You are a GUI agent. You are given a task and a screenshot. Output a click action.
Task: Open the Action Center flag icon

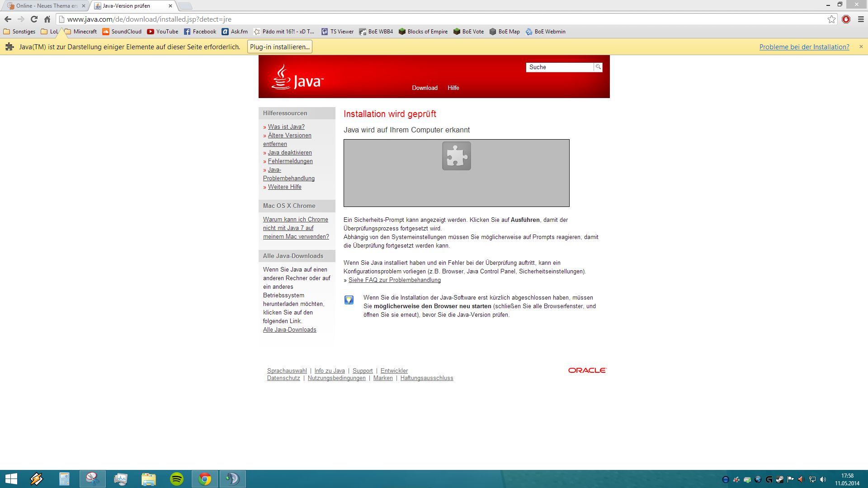(791, 479)
